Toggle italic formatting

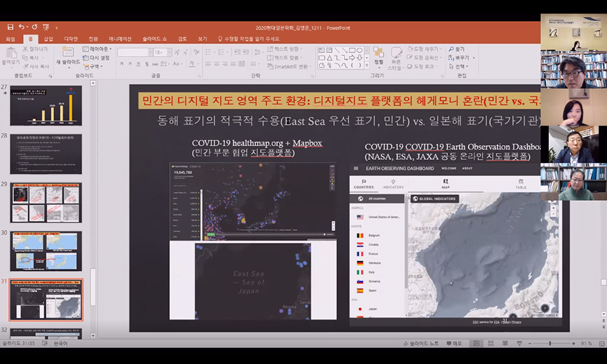coord(129,64)
